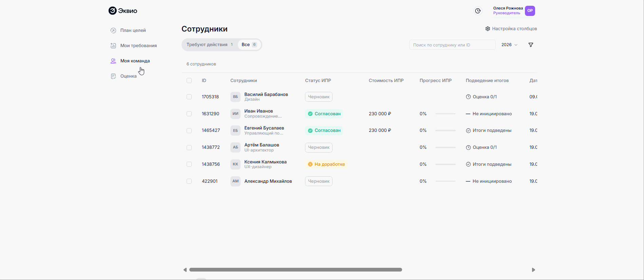Click the АМ avatar of Александр Михайлов
The height and width of the screenshot is (280, 644).
[x=235, y=181]
